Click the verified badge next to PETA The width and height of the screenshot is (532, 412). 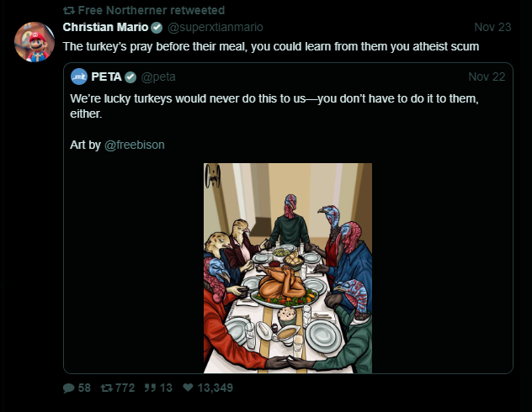(130, 77)
